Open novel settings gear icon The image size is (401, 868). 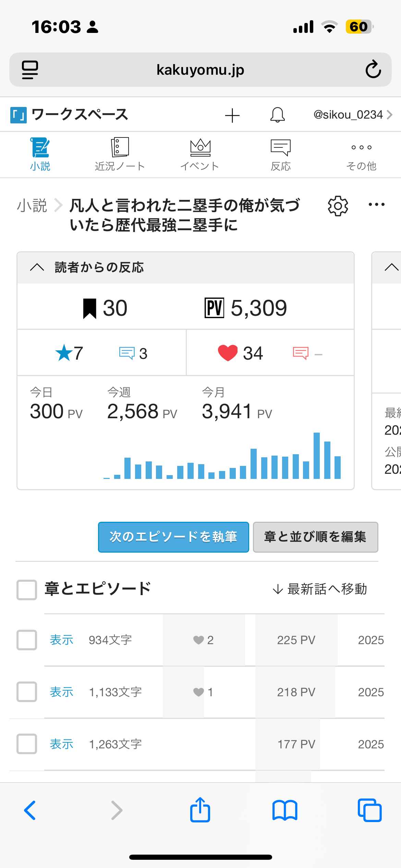[x=338, y=206]
